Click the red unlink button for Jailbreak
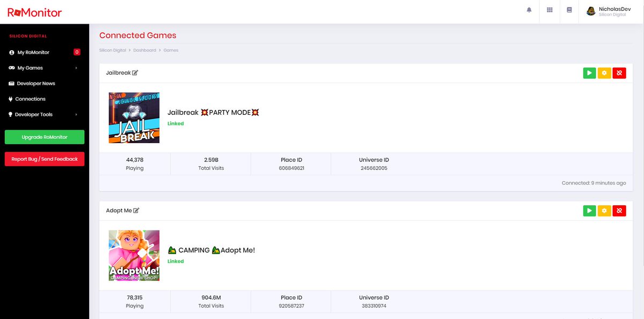Image resolution: width=644 pixels, height=319 pixels. click(619, 73)
